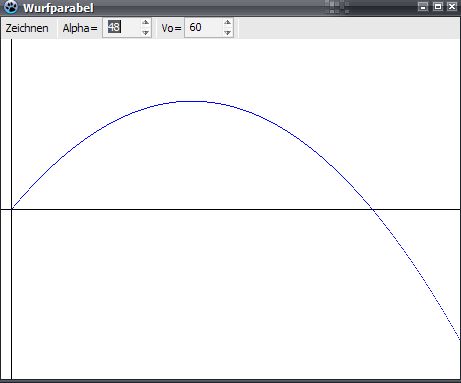The width and height of the screenshot is (461, 383).
Task: Increase the Alpha value with up arrow
Action: point(145,23)
